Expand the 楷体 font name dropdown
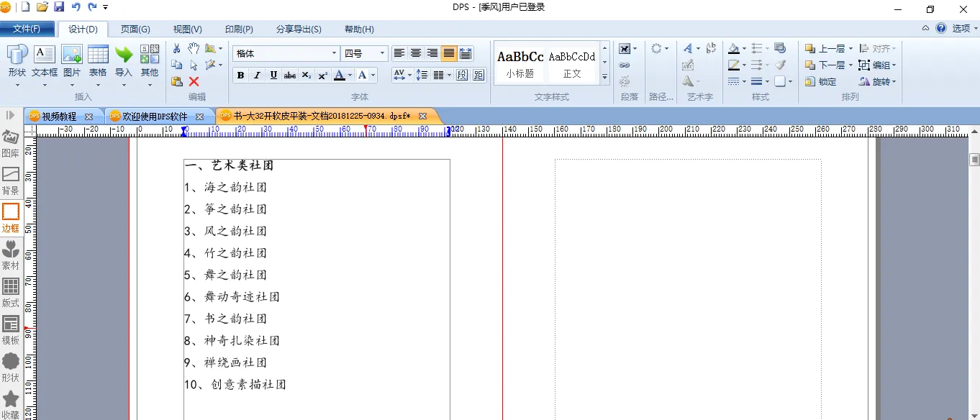The width and height of the screenshot is (980, 420). (334, 53)
